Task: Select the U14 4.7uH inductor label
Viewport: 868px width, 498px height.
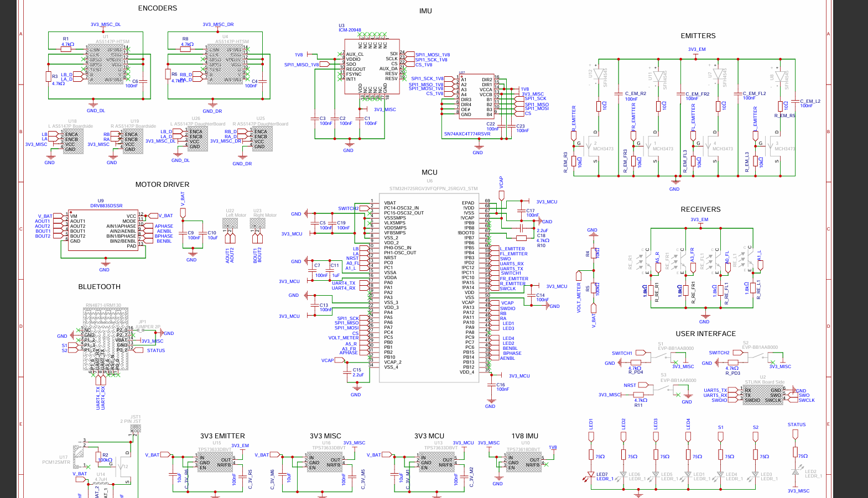Action: [x=101, y=477]
